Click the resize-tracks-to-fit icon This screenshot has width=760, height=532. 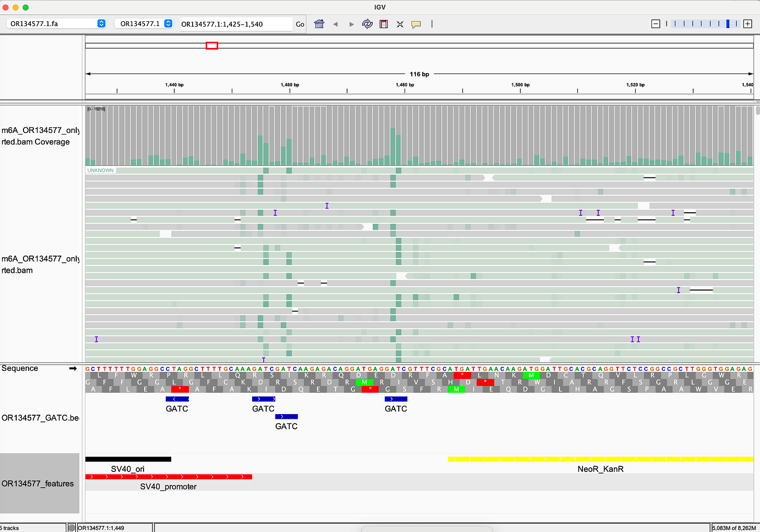400,24
